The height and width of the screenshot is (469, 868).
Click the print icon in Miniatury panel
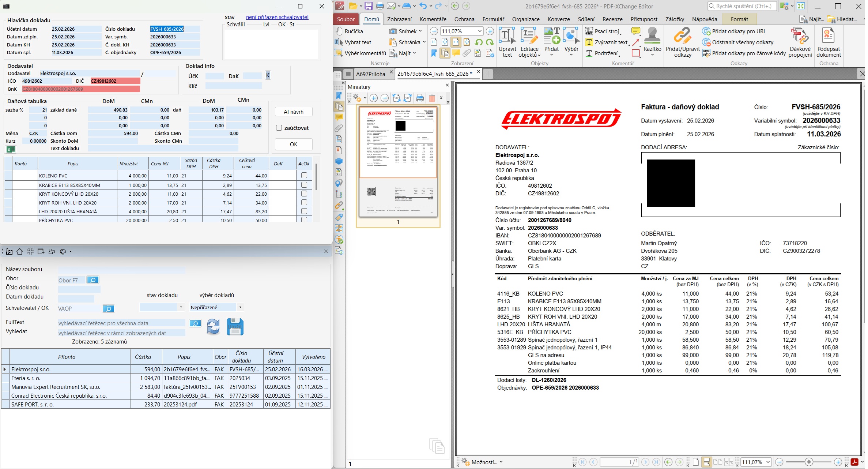[x=420, y=98]
